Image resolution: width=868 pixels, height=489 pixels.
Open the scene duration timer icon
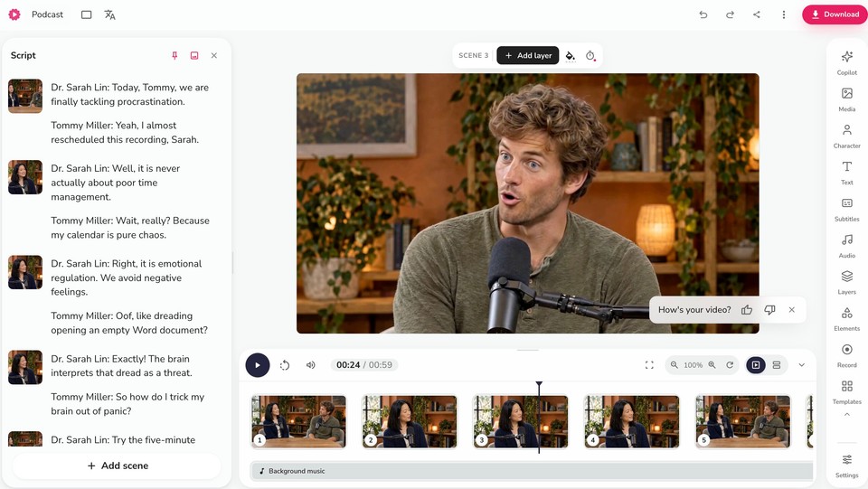pyautogui.click(x=590, y=55)
